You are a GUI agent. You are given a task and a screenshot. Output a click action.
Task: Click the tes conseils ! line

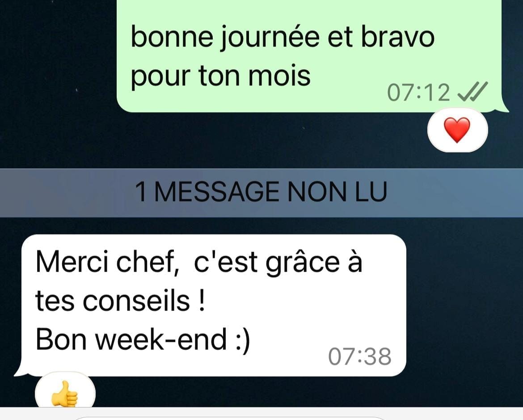tap(120, 301)
